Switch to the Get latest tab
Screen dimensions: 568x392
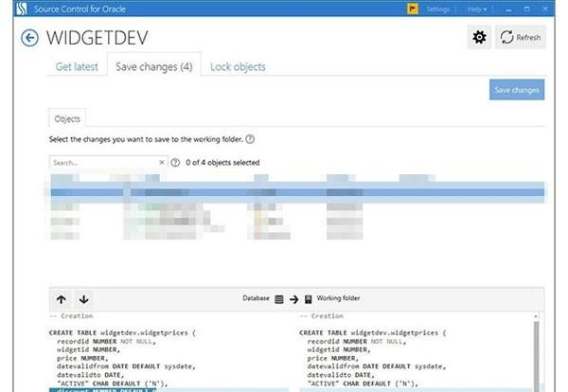(77, 66)
